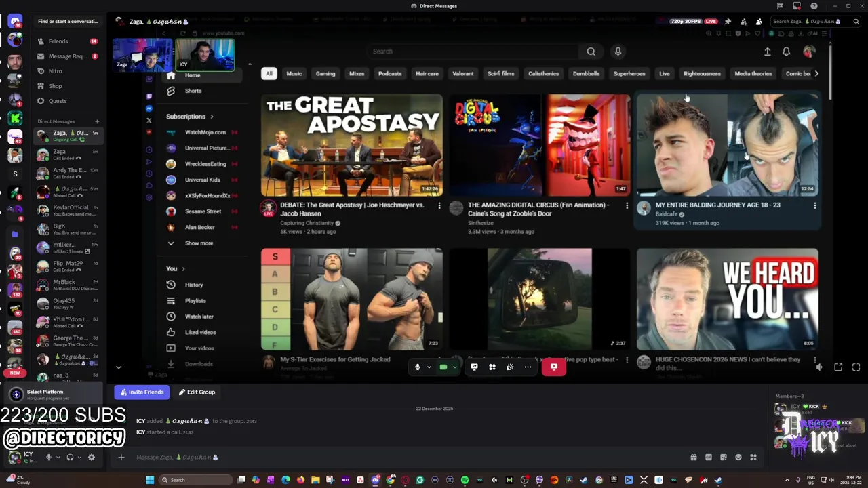Expand the You section chevron

(183, 269)
